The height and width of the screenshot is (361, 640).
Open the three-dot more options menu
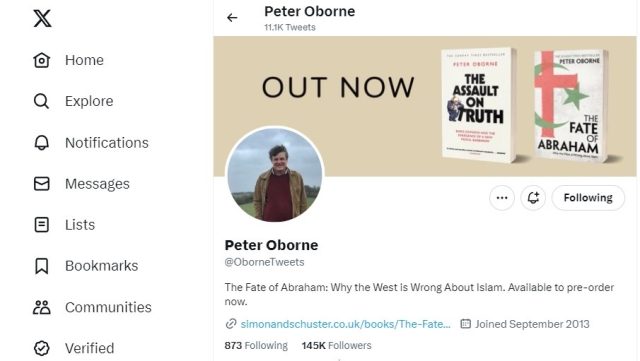(x=502, y=198)
